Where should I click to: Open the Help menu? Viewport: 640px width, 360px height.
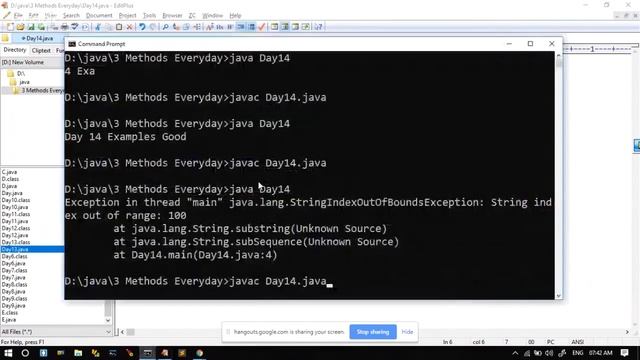tap(235, 16)
